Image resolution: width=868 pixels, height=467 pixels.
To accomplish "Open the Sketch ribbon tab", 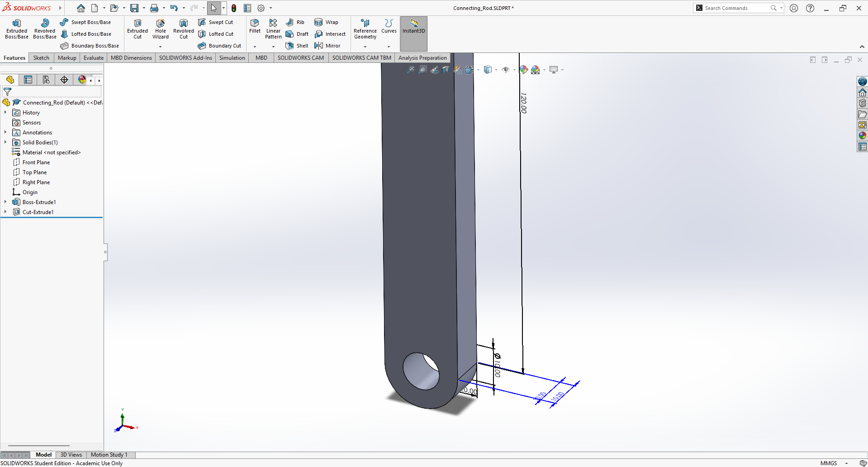I will click(x=41, y=58).
